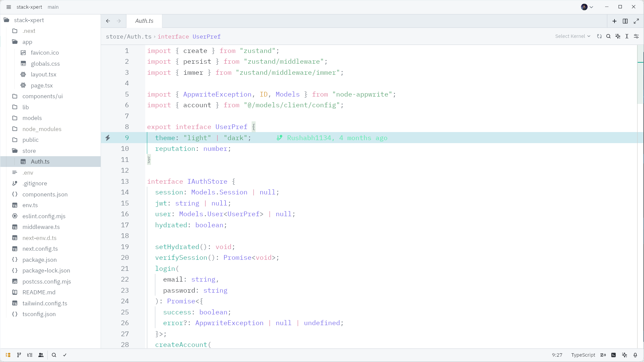Screen dimensions: 644x362
Task: Select the Auth.ts editor tab
Action: coord(144,21)
